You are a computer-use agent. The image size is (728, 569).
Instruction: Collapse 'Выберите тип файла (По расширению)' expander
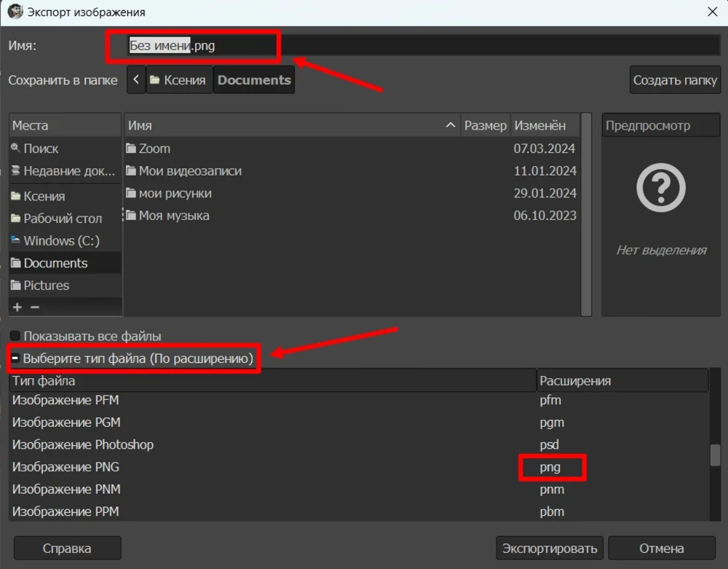(x=15, y=358)
